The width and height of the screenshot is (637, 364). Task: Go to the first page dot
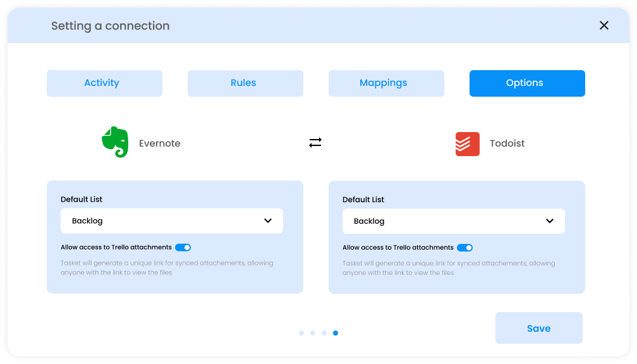coord(301,333)
